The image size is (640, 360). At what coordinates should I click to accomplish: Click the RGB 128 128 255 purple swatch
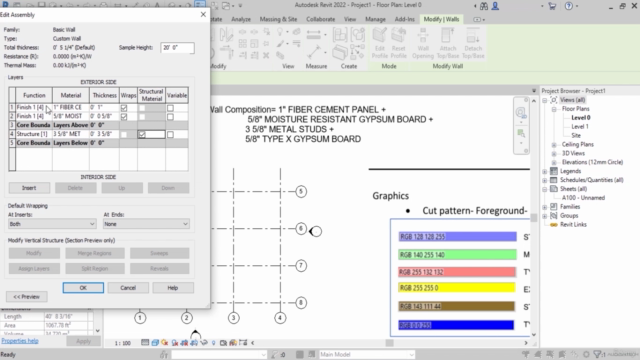point(458,237)
